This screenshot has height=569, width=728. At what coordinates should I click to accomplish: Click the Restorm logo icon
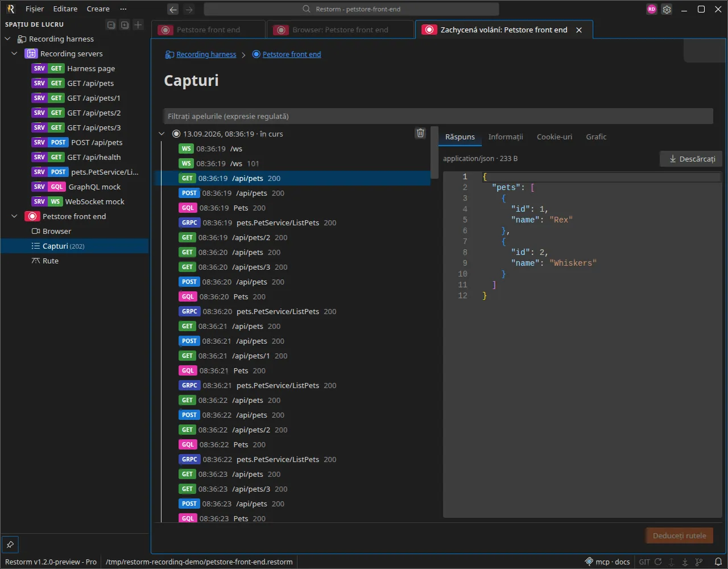10,9
